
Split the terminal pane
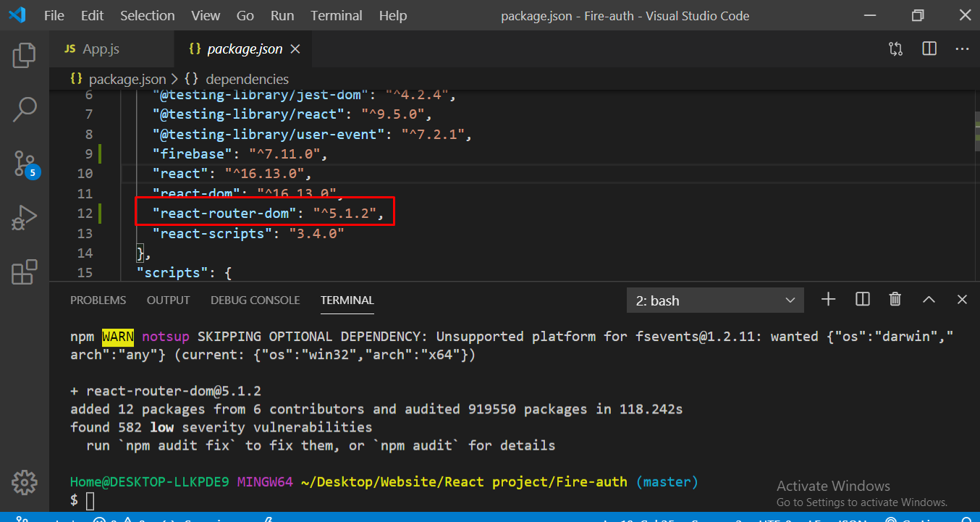click(x=862, y=299)
